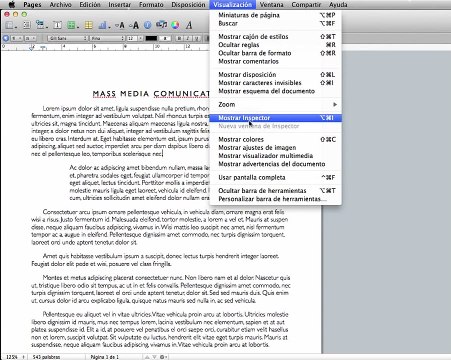Open the Fina typeface dropdown

(107, 38)
